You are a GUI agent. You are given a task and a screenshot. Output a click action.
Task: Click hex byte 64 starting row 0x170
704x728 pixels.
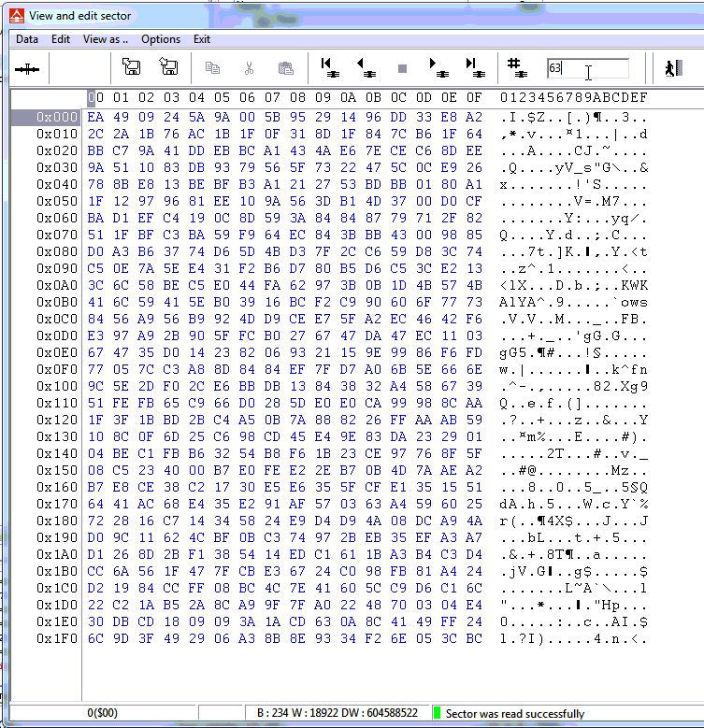(x=95, y=504)
